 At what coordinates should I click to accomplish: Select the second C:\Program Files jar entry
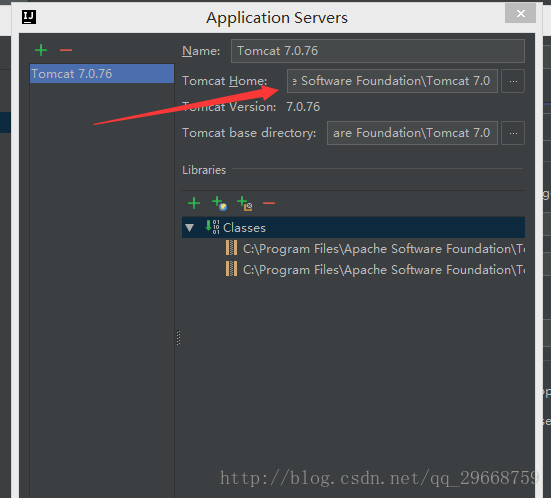click(375, 270)
